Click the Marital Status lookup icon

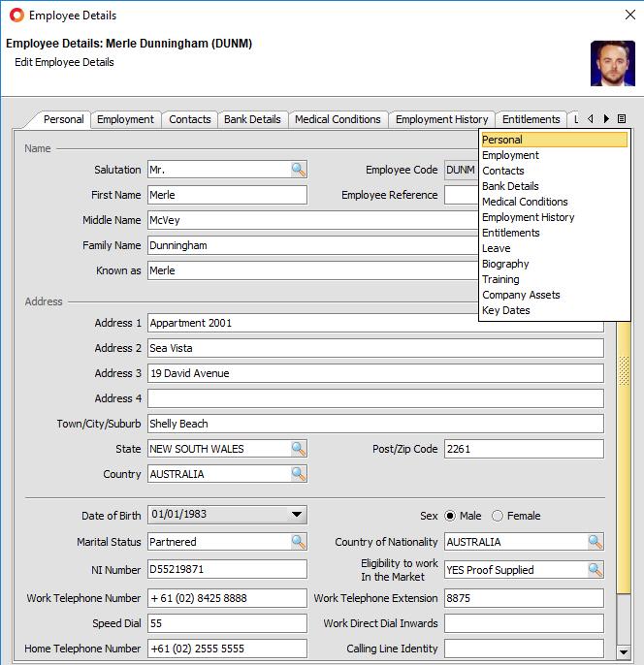pos(299,542)
